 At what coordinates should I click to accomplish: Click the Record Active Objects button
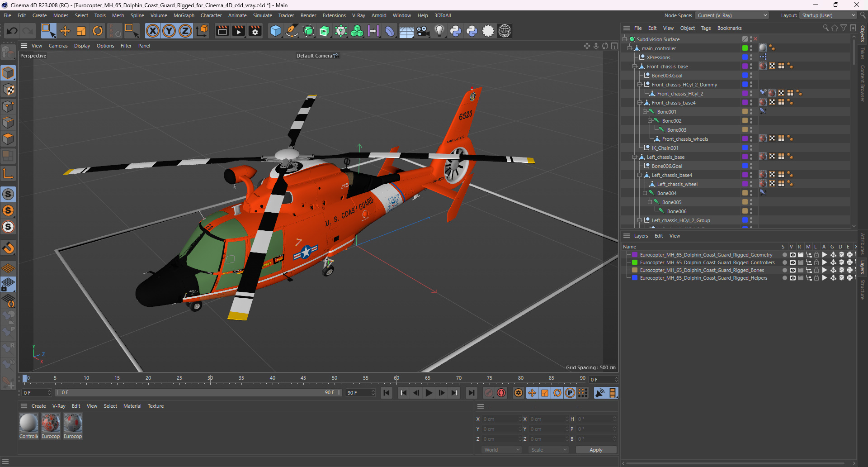point(489,393)
